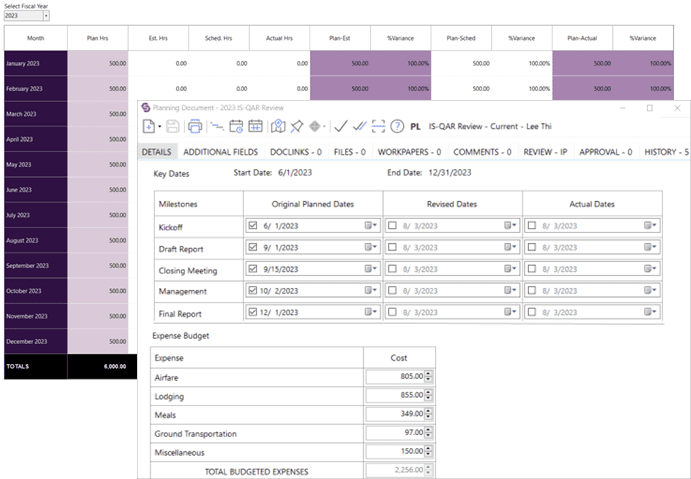Check Closing Meeting actual date checkbox

(532, 269)
